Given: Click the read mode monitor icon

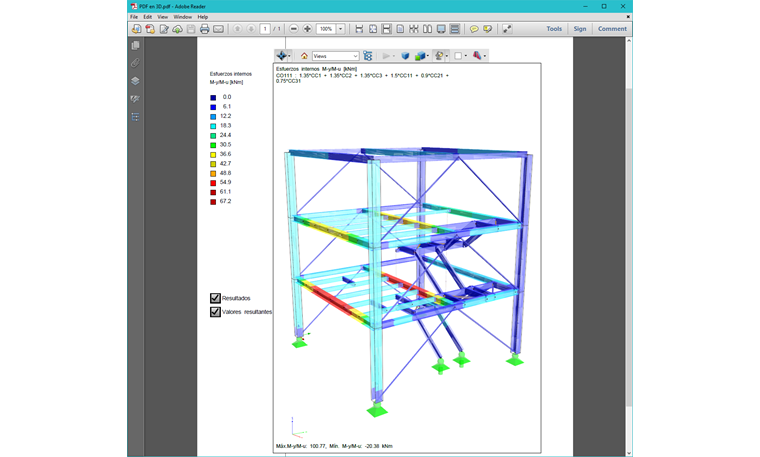Looking at the screenshot, I should (x=441, y=29).
